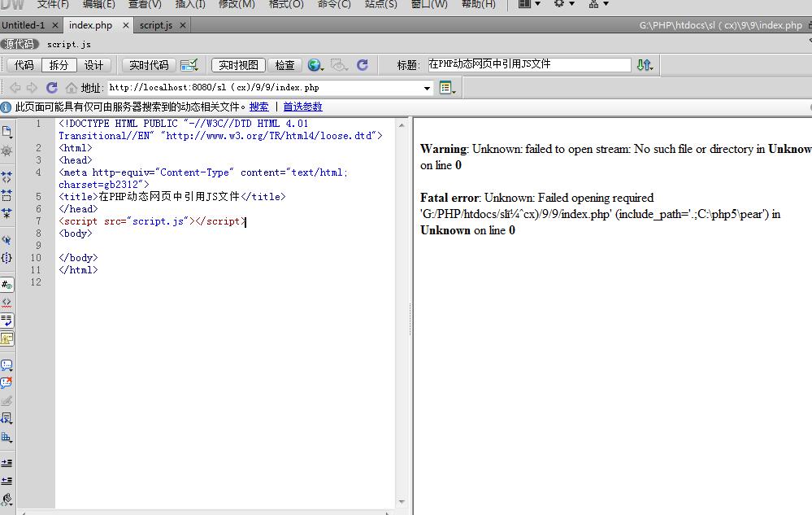
Task: Click the browser forward arrow
Action: point(33,88)
